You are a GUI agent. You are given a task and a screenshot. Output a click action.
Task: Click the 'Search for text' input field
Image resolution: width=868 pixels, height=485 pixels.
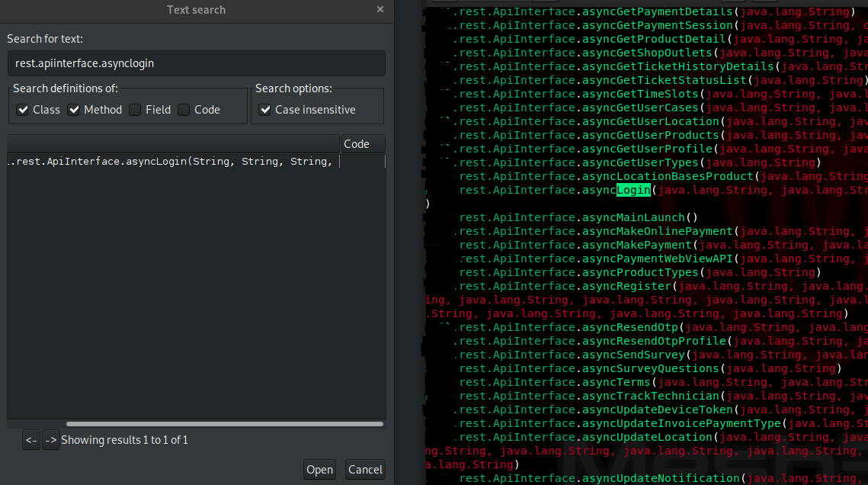196,63
